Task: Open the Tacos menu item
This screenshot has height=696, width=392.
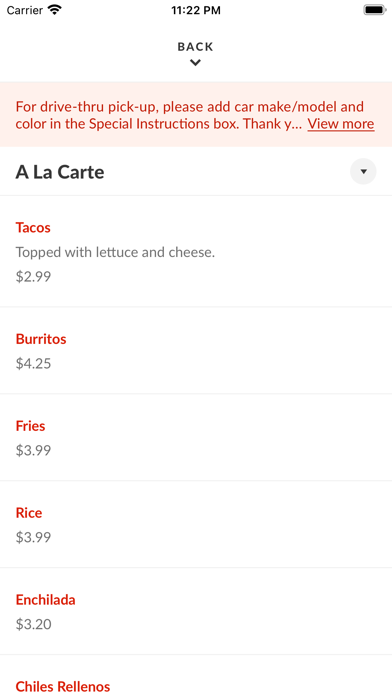Action: pos(196,251)
